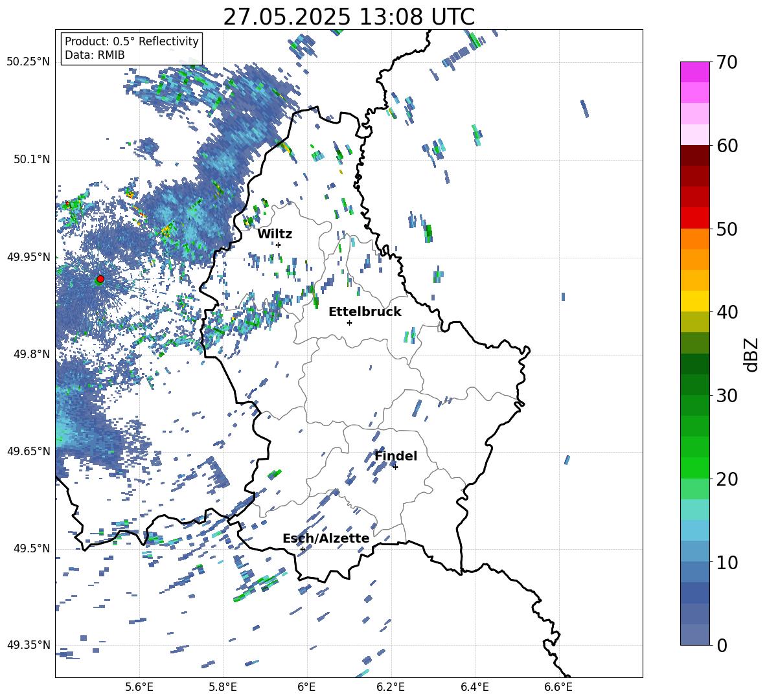Click the yellow colorbar segment above 40
Viewport: 767px width, 700px height.
(x=695, y=301)
